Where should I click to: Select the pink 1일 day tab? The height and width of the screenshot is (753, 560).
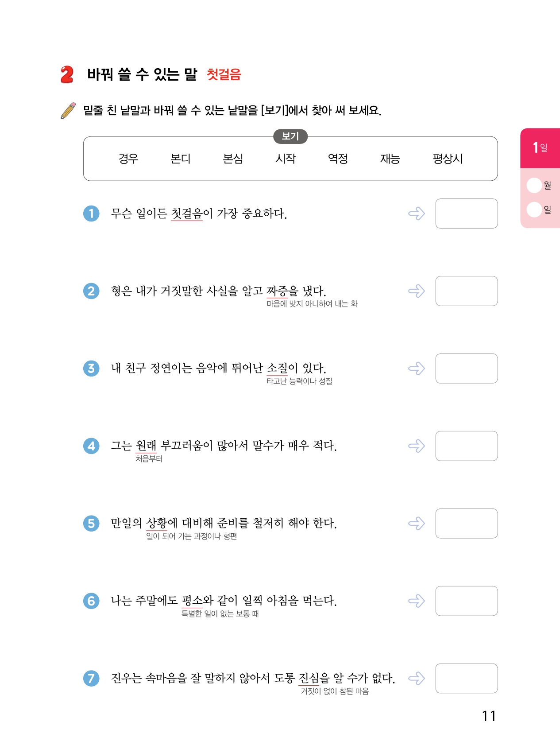[x=540, y=148]
